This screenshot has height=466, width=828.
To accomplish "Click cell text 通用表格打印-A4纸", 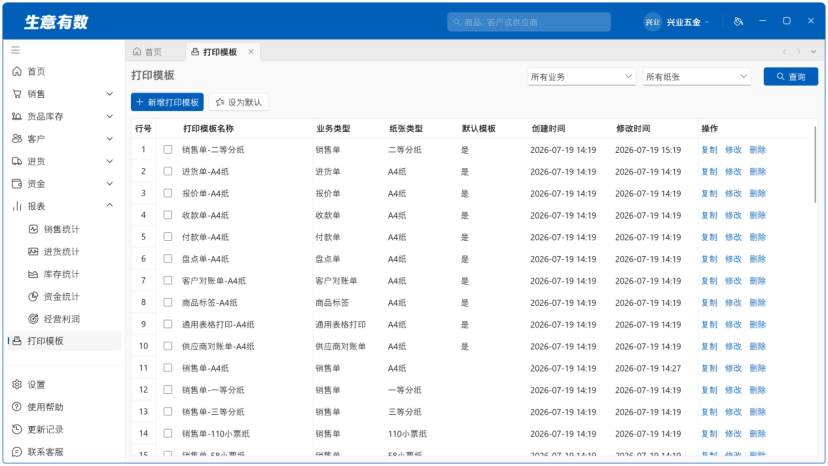I will (x=218, y=324).
